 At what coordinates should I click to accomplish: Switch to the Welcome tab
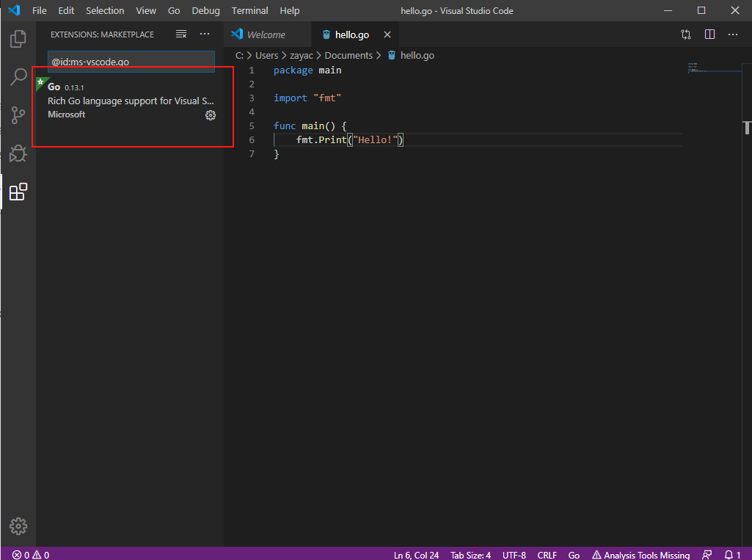[x=267, y=34]
